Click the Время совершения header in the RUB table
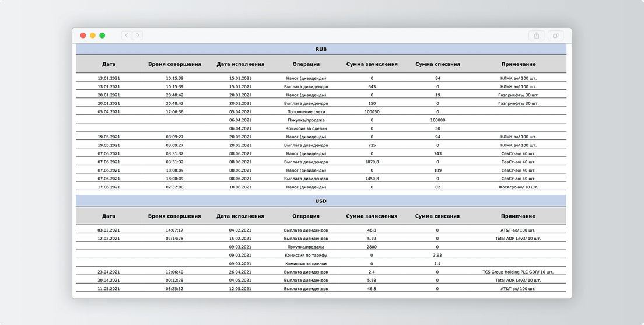 [174, 64]
